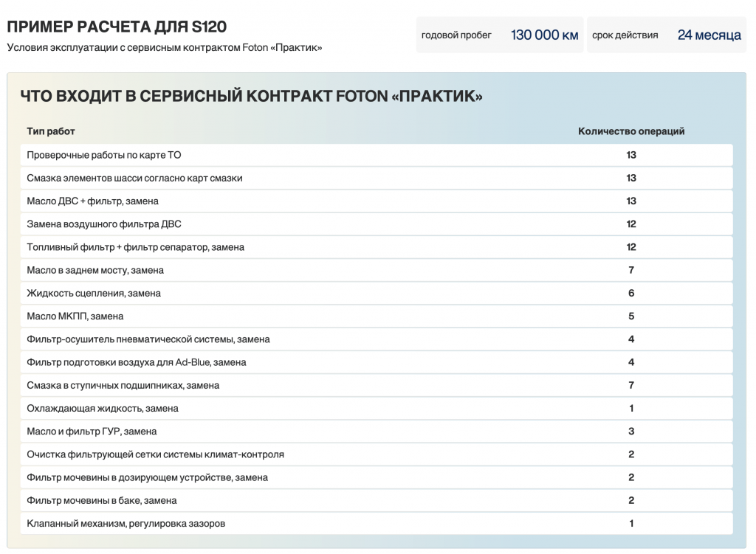Click count 13 for Масло ДВС + фильтр row
This screenshot has width=756, height=554.
(x=631, y=201)
